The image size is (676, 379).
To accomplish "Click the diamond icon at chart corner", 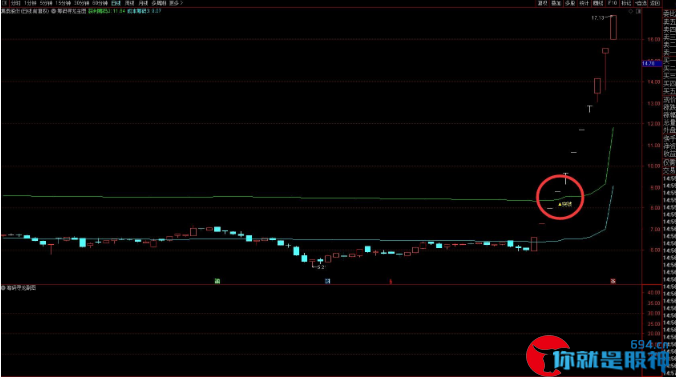I will coord(631,11).
